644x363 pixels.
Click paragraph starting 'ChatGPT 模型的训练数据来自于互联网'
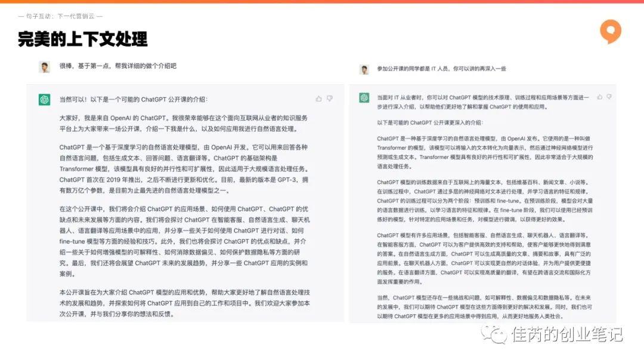point(485,201)
